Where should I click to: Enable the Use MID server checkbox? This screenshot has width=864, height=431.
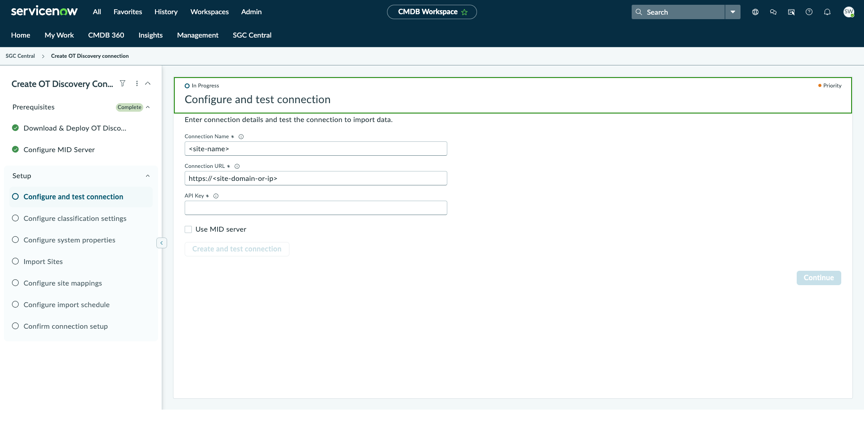pyautogui.click(x=188, y=229)
